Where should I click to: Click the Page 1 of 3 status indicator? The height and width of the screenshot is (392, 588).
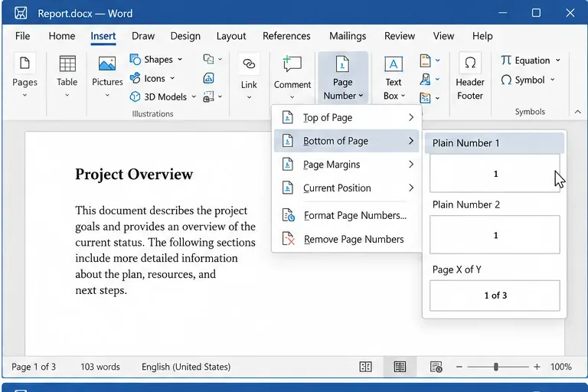[34, 367]
